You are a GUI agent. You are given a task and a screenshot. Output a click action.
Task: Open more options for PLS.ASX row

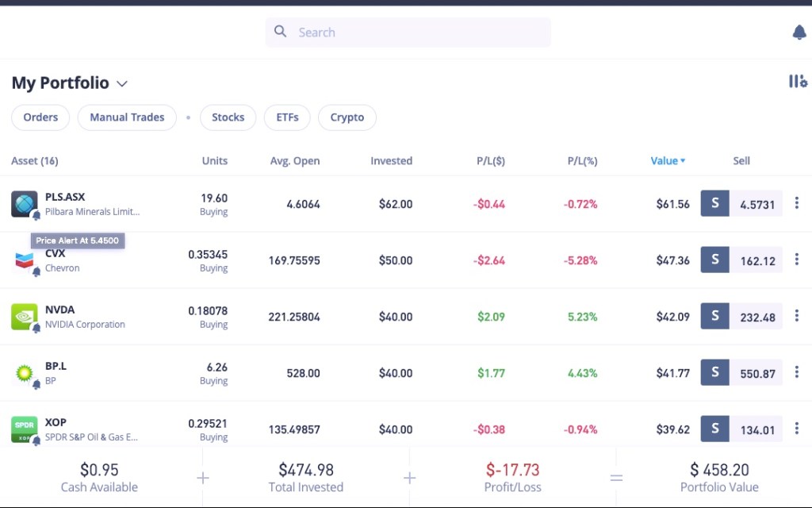(x=797, y=203)
